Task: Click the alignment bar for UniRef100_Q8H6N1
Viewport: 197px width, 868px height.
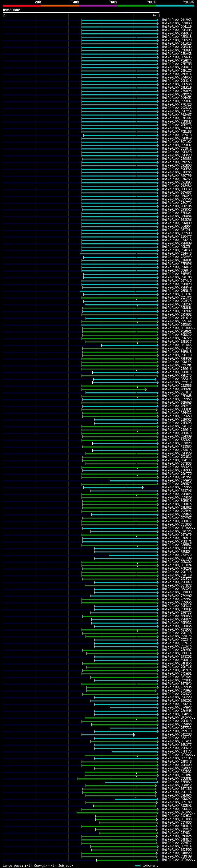Action: 114,389
